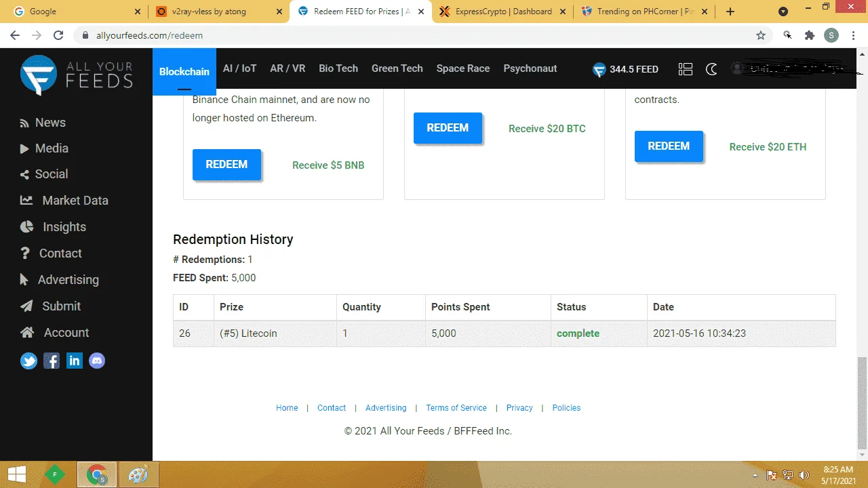Select the AR / VR category tab

[288, 68]
